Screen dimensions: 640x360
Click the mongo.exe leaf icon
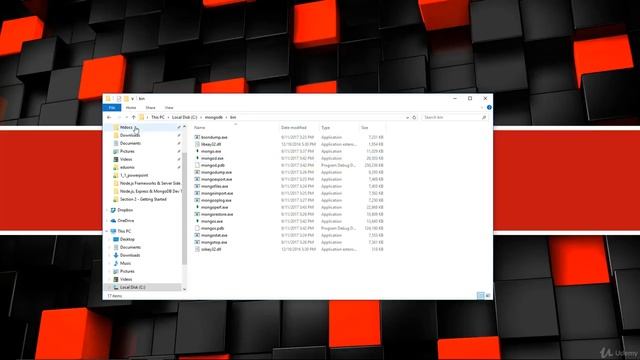pos(197,151)
